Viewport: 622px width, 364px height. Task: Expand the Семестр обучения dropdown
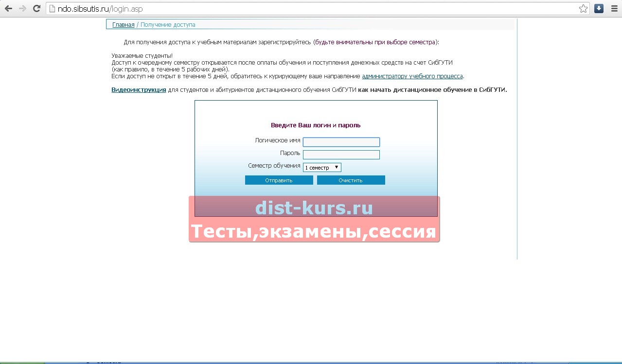click(322, 168)
